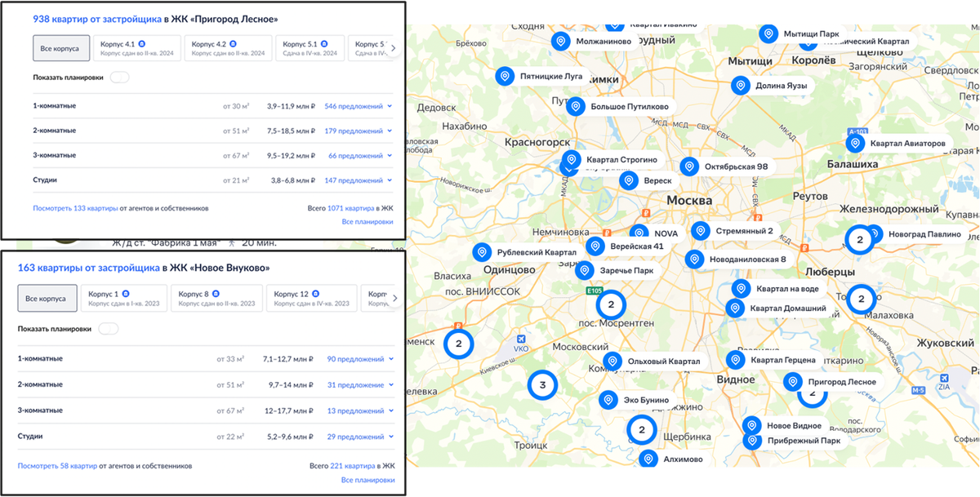This screenshot has width=980, height=497.
Task: Click the price 3,9–11,9 млн ₽
Action: point(291,106)
